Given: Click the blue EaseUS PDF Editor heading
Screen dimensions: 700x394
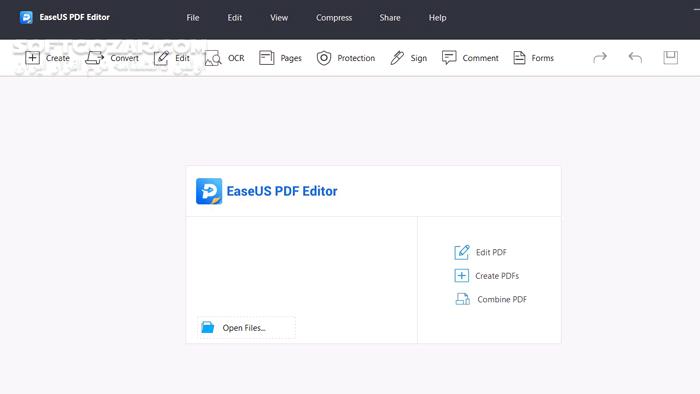Looking at the screenshot, I should tap(282, 191).
